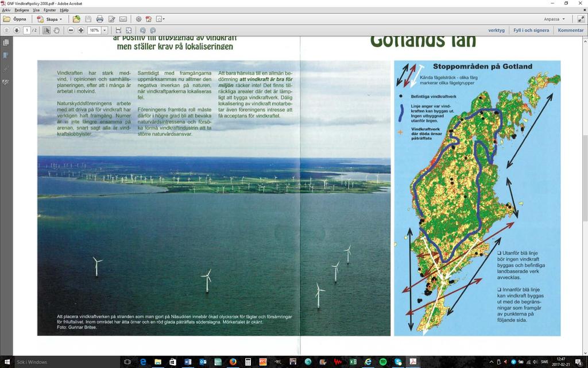Screen dimensions: 588x368
Task: Open Spotify from the taskbar
Action: click(x=383, y=362)
